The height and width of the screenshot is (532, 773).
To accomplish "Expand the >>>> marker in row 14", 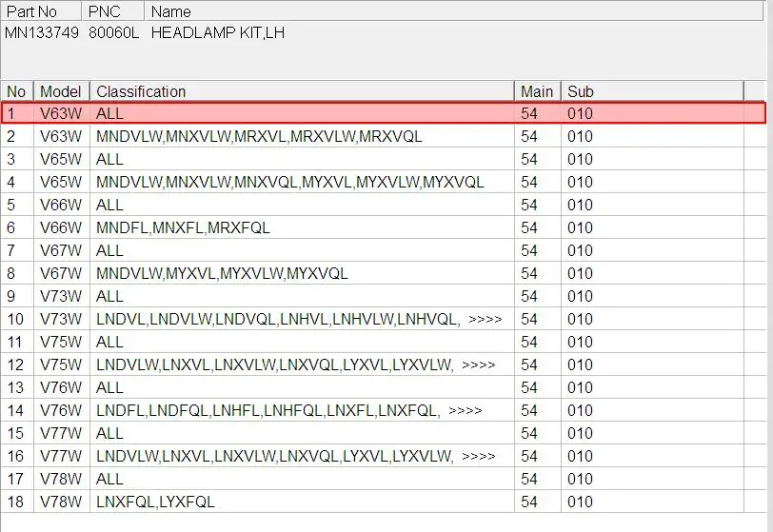I will pyautogui.click(x=466, y=411).
